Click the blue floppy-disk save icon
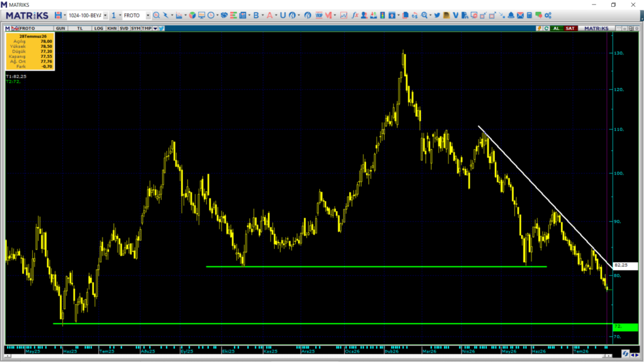Screen dimensions: 644x362 (x=58, y=15)
